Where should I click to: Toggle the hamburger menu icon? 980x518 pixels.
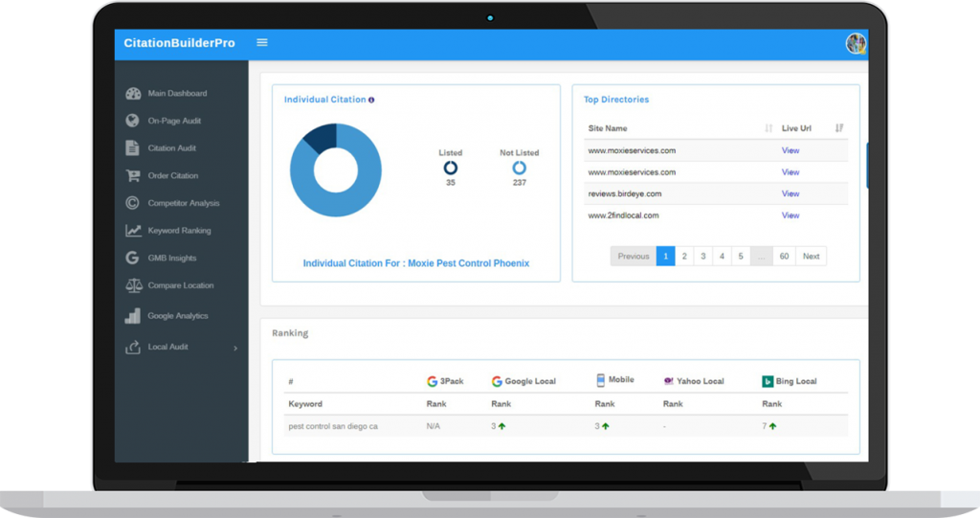pyautogui.click(x=262, y=42)
